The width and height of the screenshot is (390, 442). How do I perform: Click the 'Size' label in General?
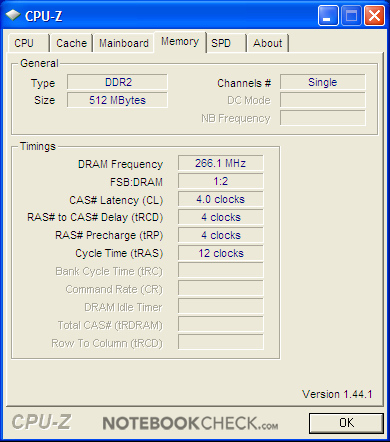click(45, 100)
